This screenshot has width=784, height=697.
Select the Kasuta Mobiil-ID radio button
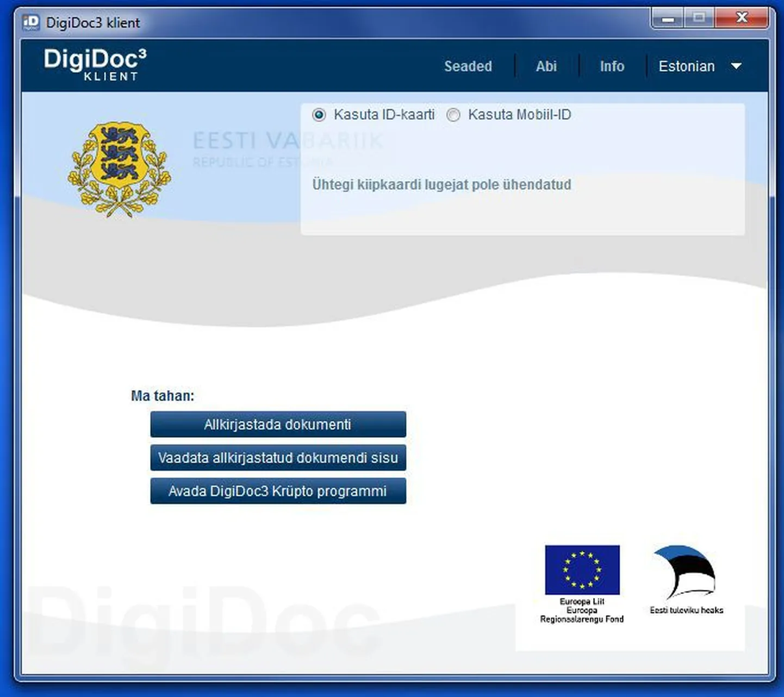click(453, 115)
